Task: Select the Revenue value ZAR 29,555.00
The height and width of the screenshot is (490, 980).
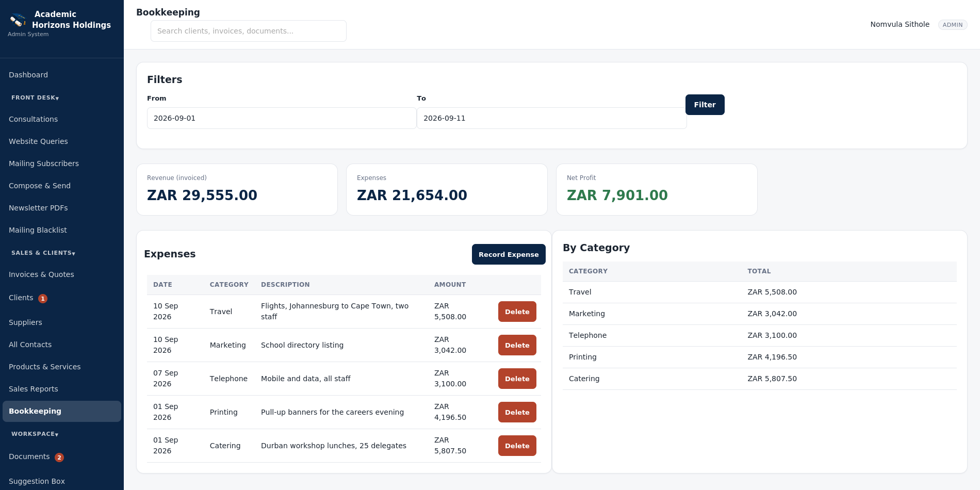Action: (202, 195)
